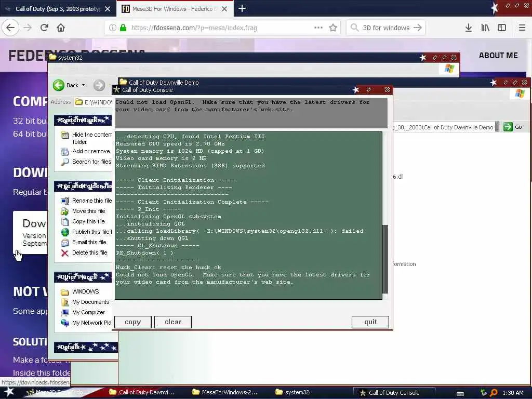Open the Firefox downloads panel
The height and width of the screenshot is (399, 532).
pyautogui.click(x=469, y=28)
